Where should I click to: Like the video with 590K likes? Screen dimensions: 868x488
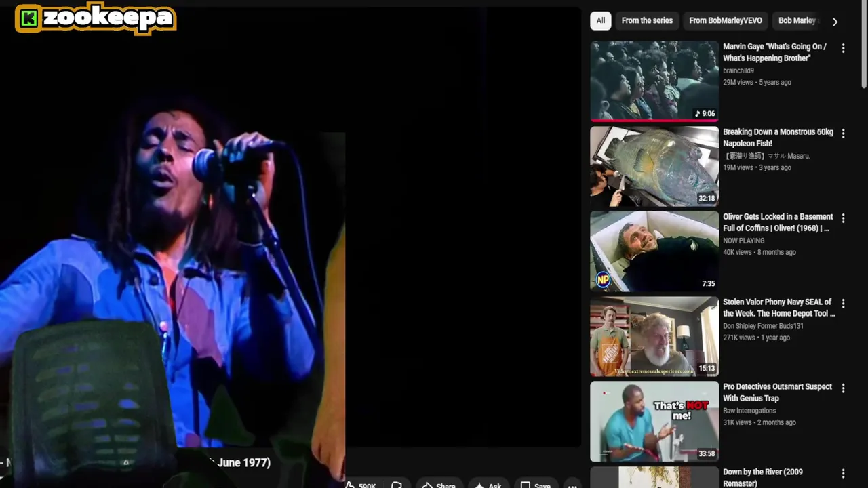(360, 485)
